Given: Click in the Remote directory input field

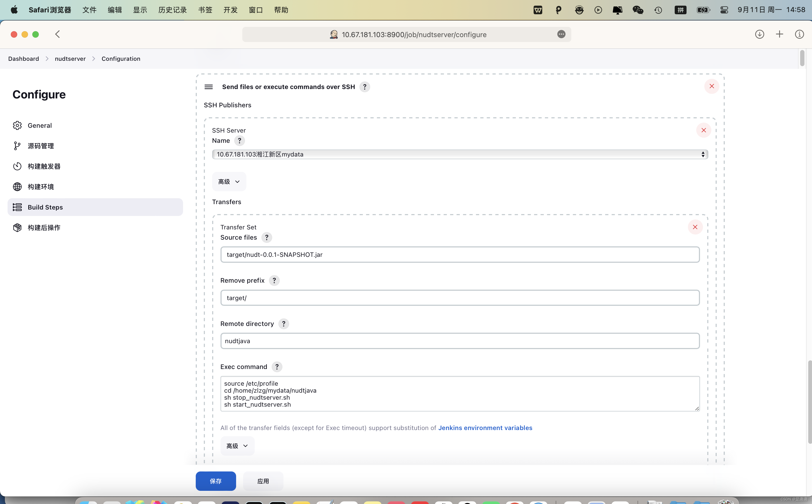Looking at the screenshot, I should [x=460, y=341].
